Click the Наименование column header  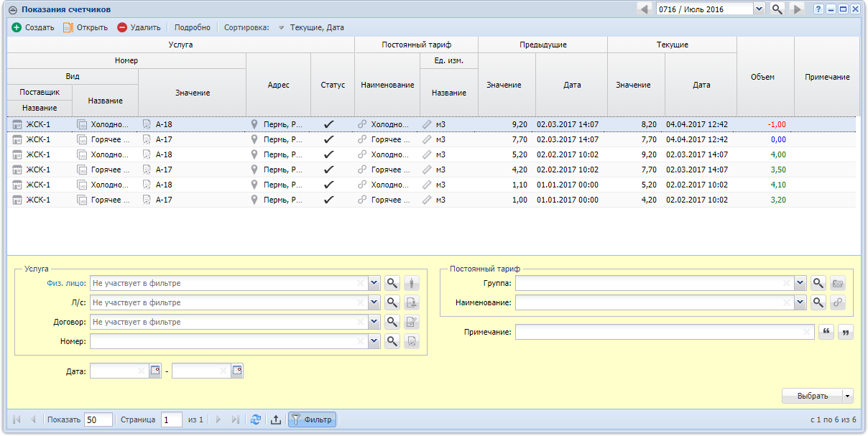click(387, 85)
